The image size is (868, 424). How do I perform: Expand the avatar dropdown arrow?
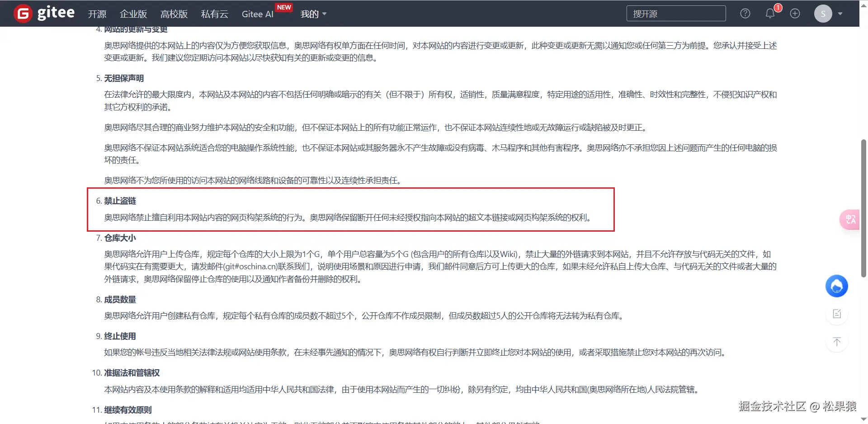click(840, 14)
